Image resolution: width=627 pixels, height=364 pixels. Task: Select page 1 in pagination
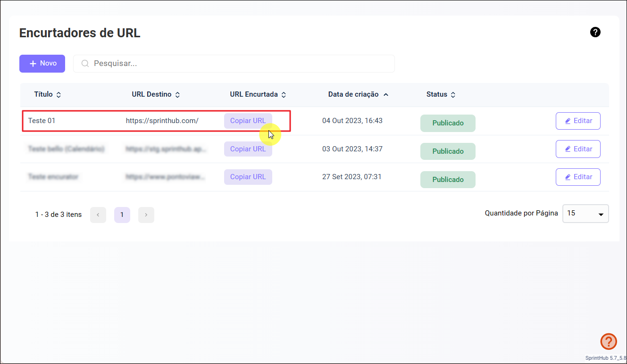[122, 215]
